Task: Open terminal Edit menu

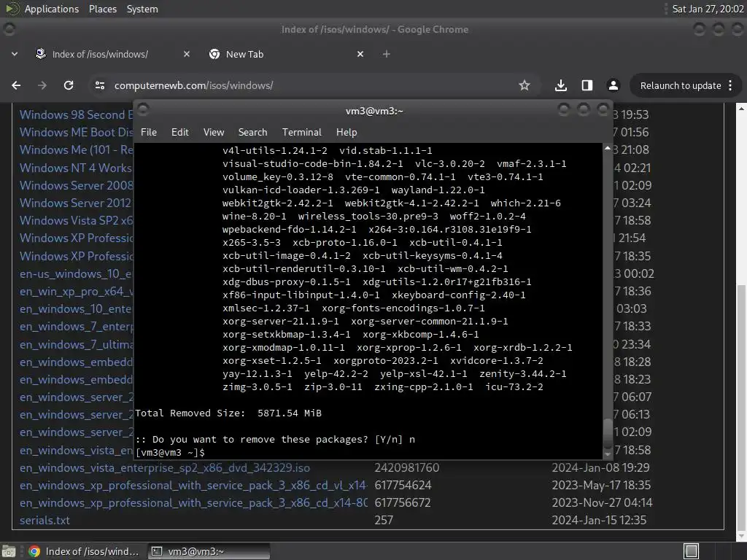Action: 180,132
